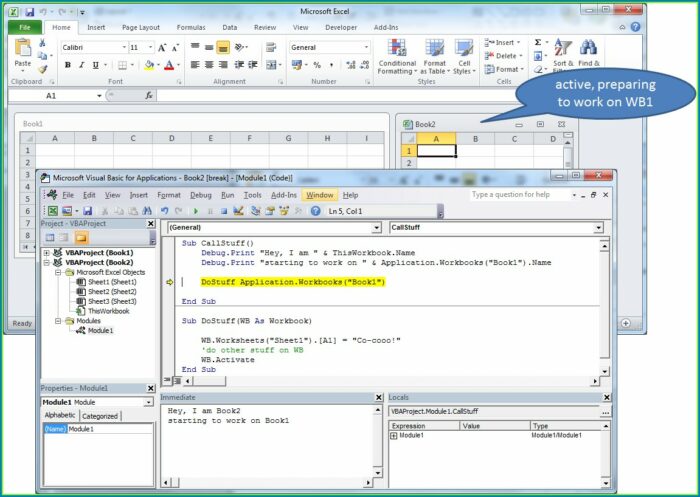Open Cell Styles gallery
Viewport: 700px width, 497px height.
point(464,57)
